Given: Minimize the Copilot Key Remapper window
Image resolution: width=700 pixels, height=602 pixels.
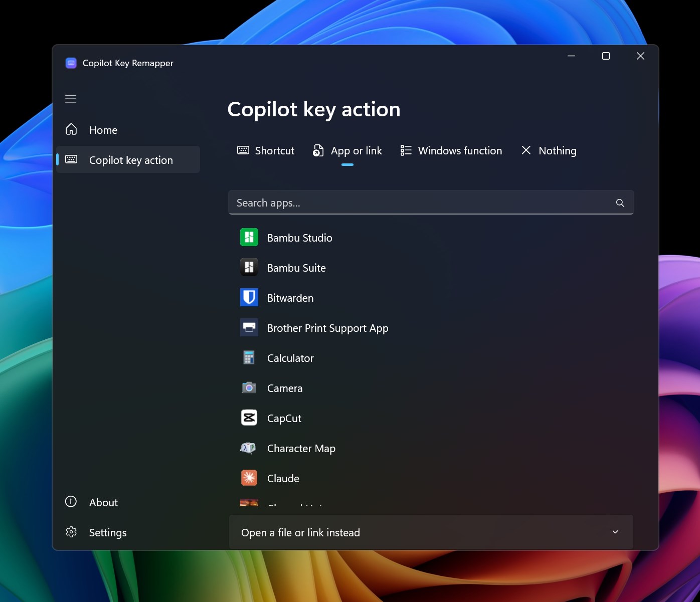Looking at the screenshot, I should click(571, 56).
